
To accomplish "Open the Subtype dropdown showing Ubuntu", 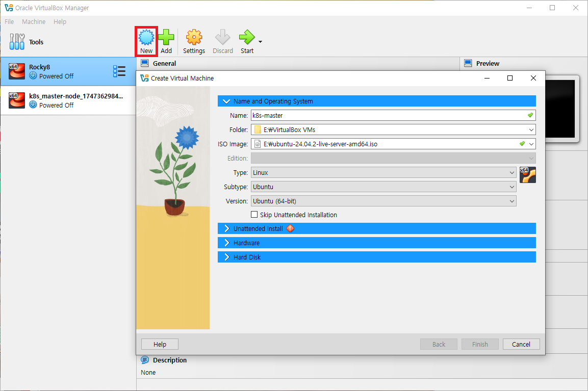I will tap(384, 187).
